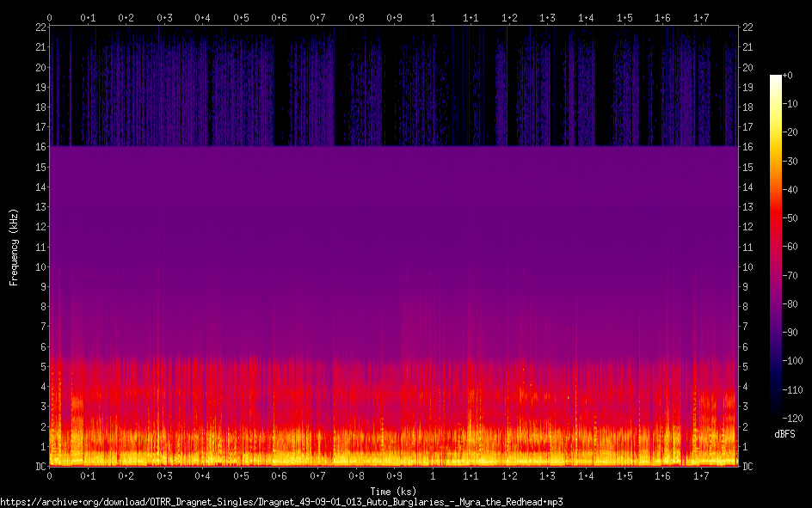Click the 1 ks marker on bottom time axis
Screen dimensions: 812x508
[433, 476]
